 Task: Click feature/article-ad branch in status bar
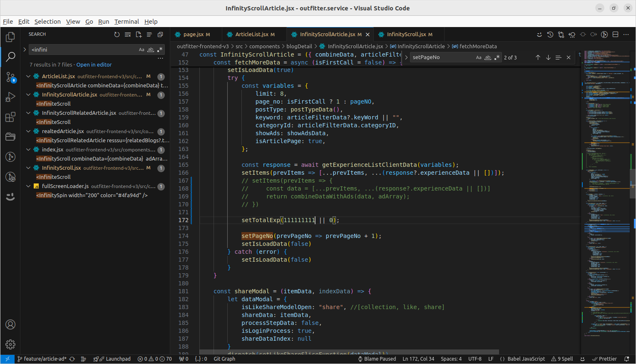[x=42, y=359]
